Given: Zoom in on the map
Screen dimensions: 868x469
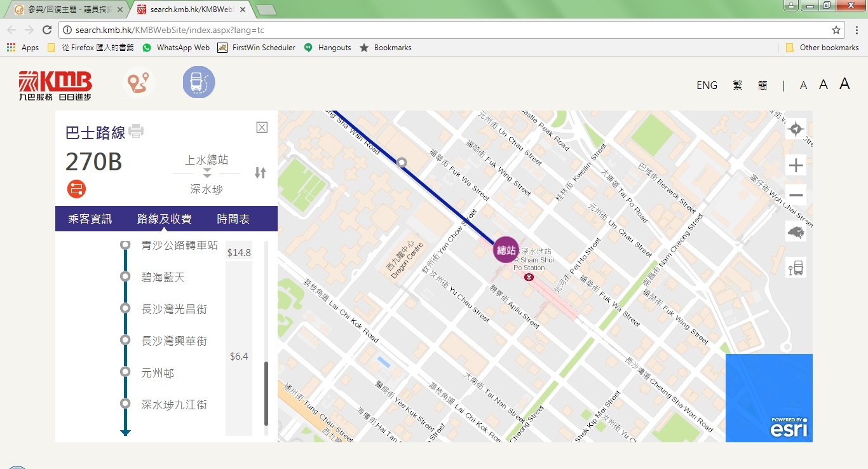Looking at the screenshot, I should coord(796,167).
